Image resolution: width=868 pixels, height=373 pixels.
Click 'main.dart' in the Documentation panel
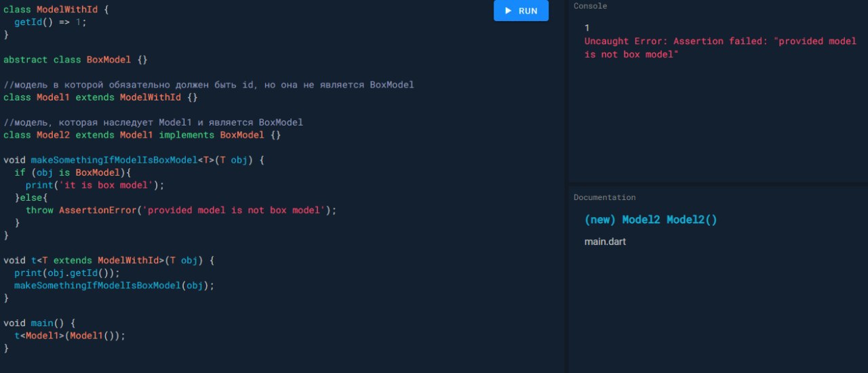[605, 241]
